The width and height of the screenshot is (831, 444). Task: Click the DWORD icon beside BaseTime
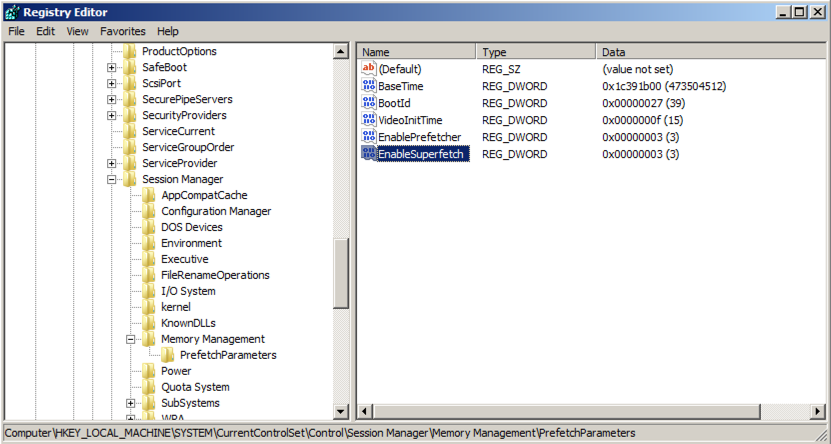click(x=368, y=85)
